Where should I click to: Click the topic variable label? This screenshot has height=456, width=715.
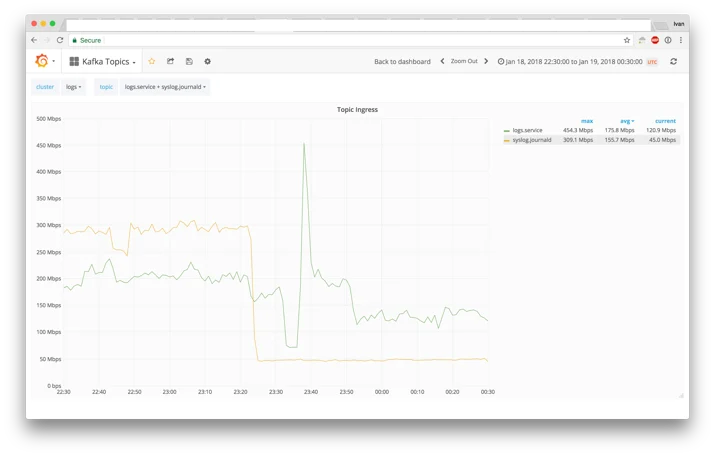click(106, 87)
